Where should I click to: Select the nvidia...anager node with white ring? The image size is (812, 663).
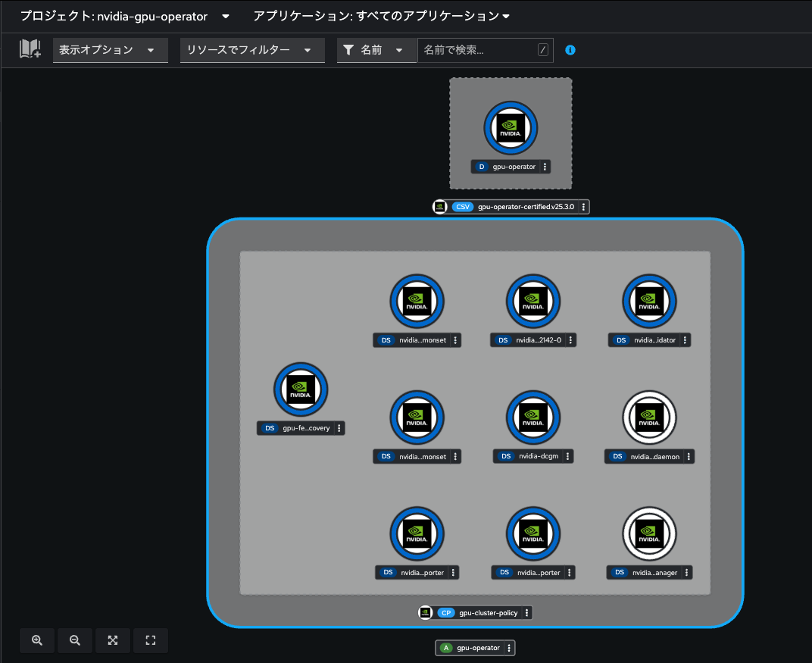pos(649,533)
